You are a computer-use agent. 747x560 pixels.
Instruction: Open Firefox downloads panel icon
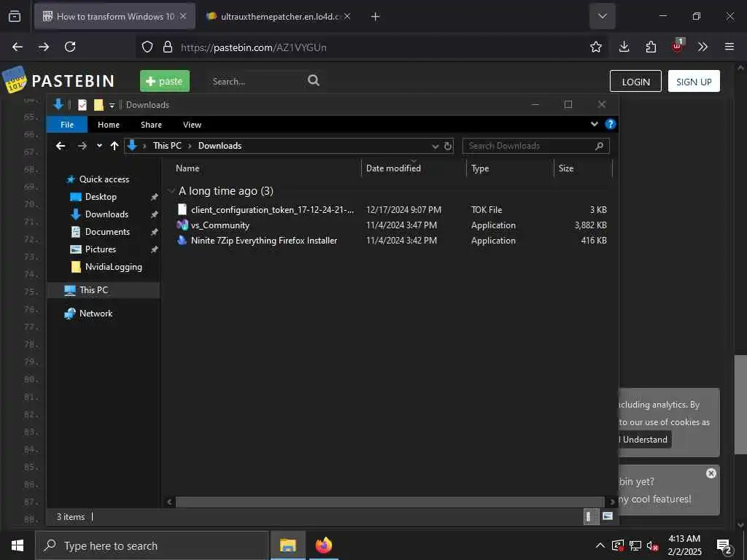tap(624, 47)
